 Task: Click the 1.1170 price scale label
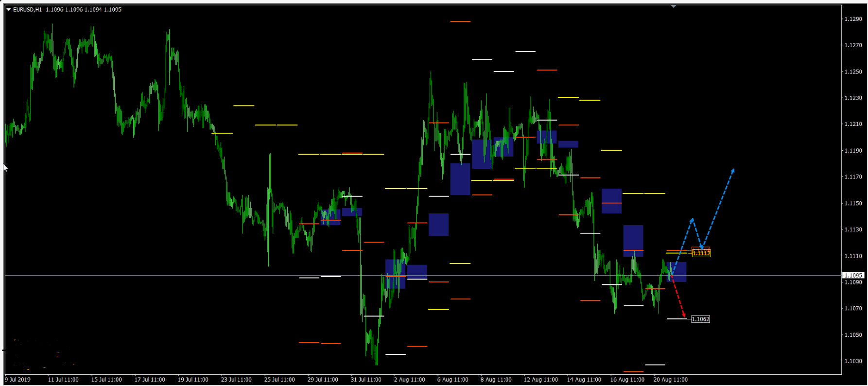tap(853, 177)
